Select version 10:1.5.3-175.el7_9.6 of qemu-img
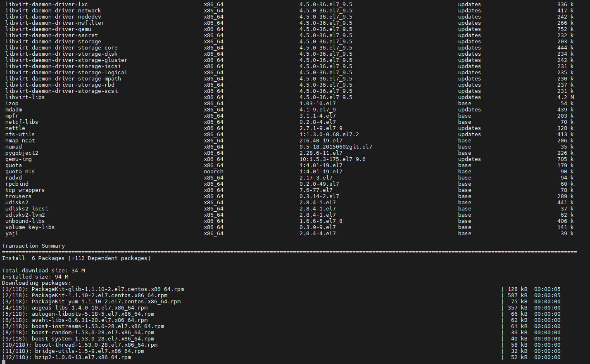This screenshot has width=590, height=364. coord(332,159)
